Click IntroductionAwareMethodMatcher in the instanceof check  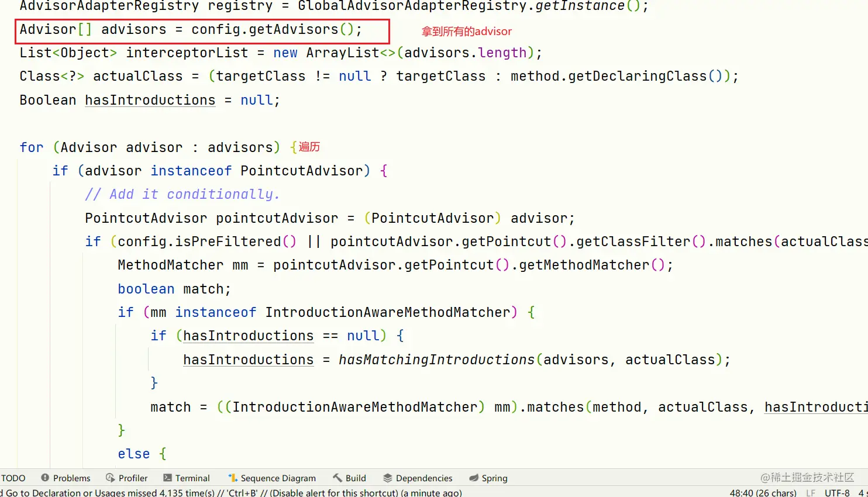388,312
